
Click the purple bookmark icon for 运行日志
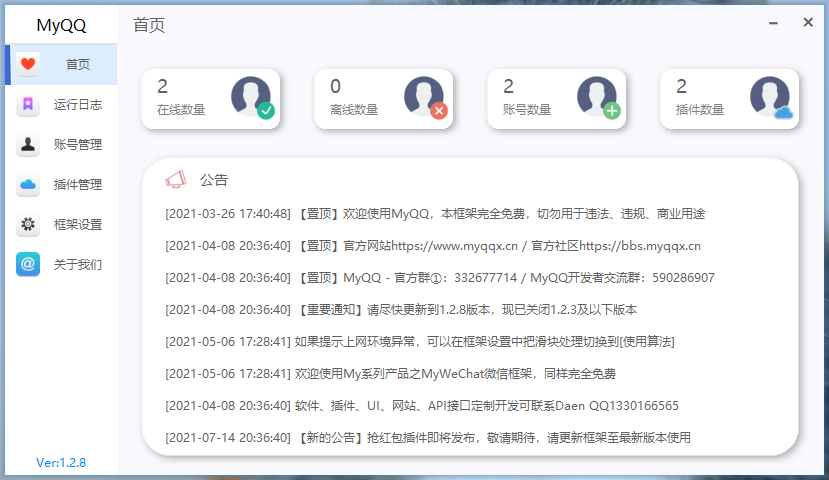(x=28, y=104)
